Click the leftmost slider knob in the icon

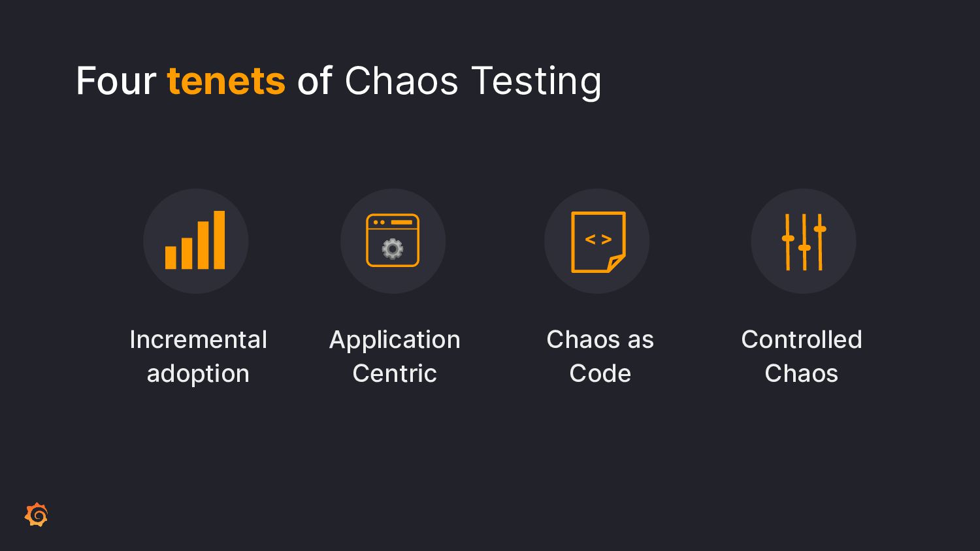coord(788,238)
